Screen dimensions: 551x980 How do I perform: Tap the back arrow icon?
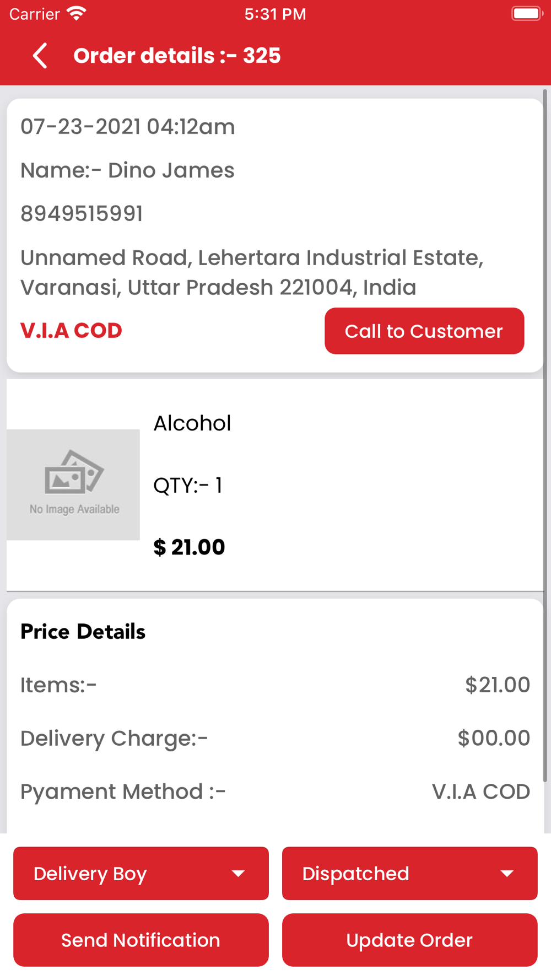pyautogui.click(x=40, y=56)
